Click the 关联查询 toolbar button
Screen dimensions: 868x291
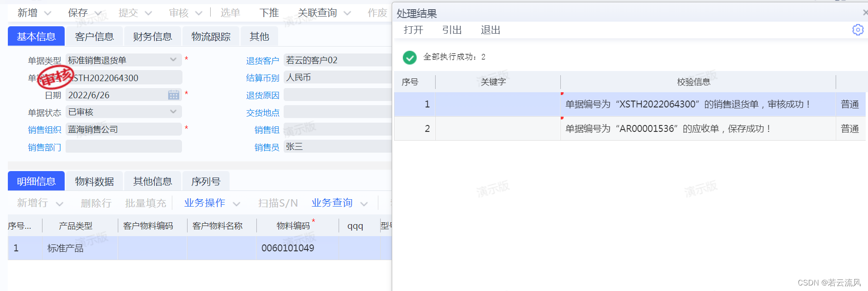click(x=317, y=13)
